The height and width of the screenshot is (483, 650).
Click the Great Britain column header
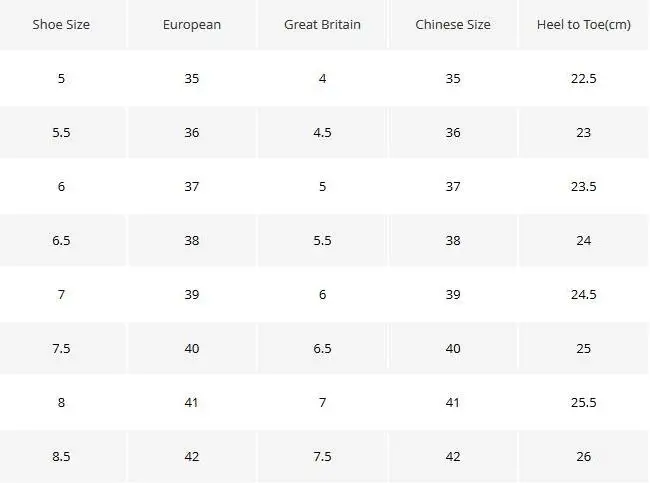(322, 24)
